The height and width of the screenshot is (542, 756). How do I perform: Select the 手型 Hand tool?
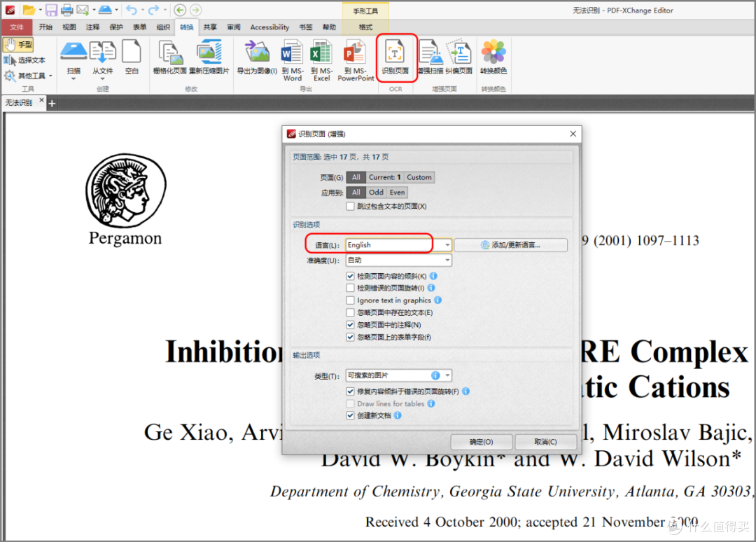tap(18, 44)
